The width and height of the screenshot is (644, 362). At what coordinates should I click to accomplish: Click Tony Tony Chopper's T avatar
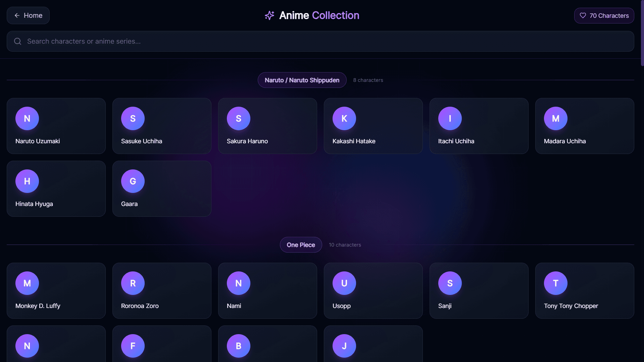click(555, 283)
